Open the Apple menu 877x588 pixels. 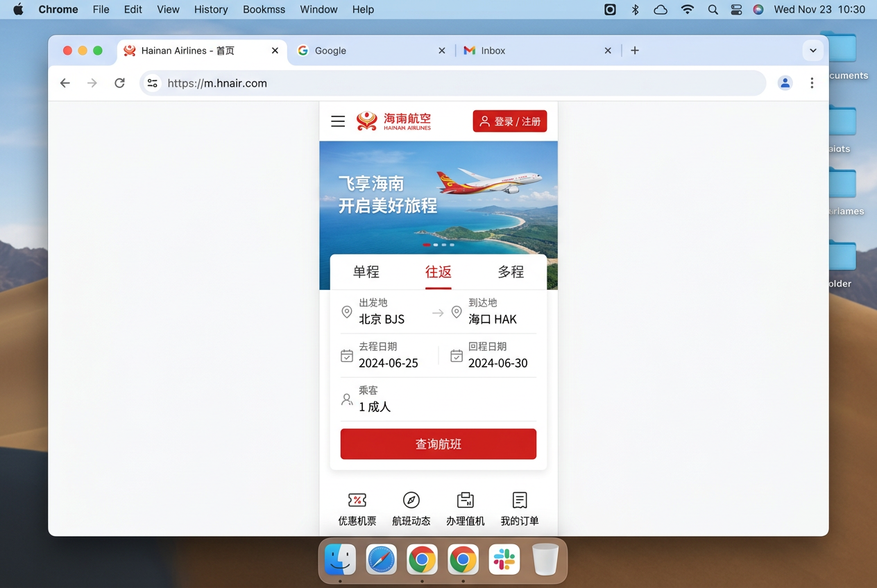[19, 9]
